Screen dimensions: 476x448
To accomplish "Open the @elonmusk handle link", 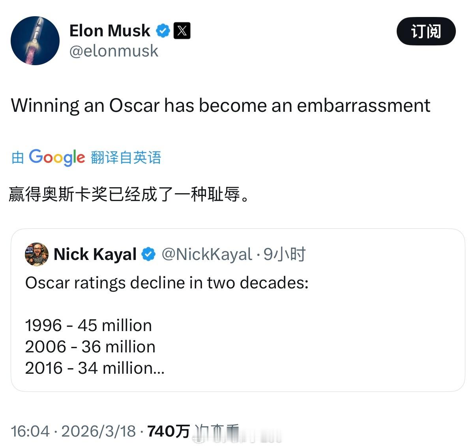I will pos(114,51).
